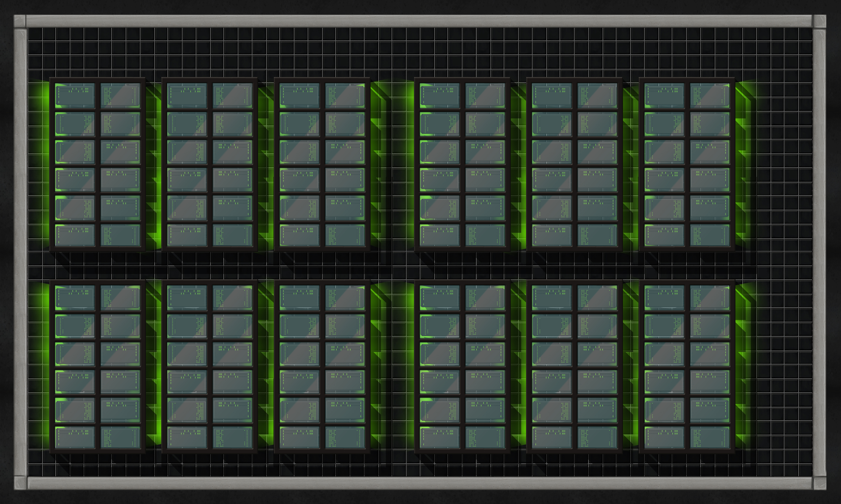This screenshot has width=841, height=504.
Task: Click bottom-left panel of upper-row third rack
Action: click(x=300, y=235)
